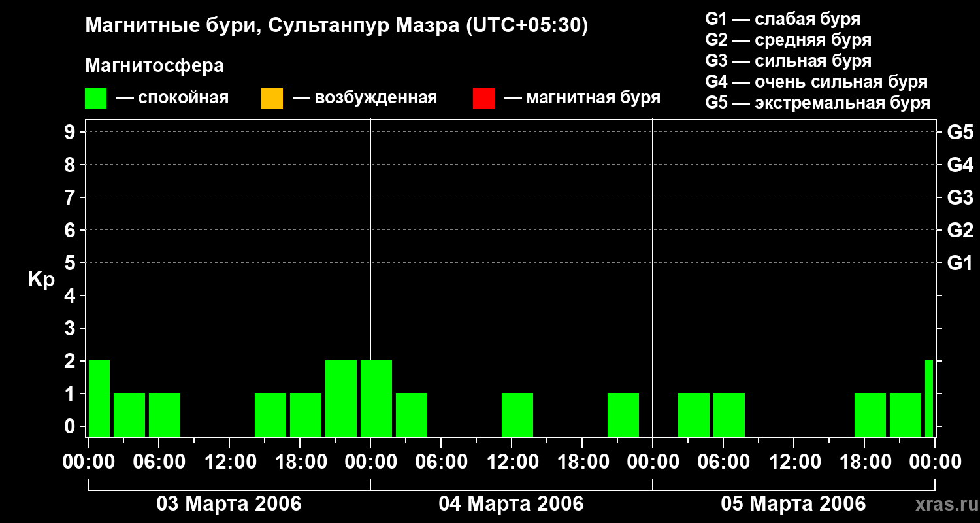Click the G4 label on the right axis
The height and width of the screenshot is (523, 980).
[x=960, y=165]
